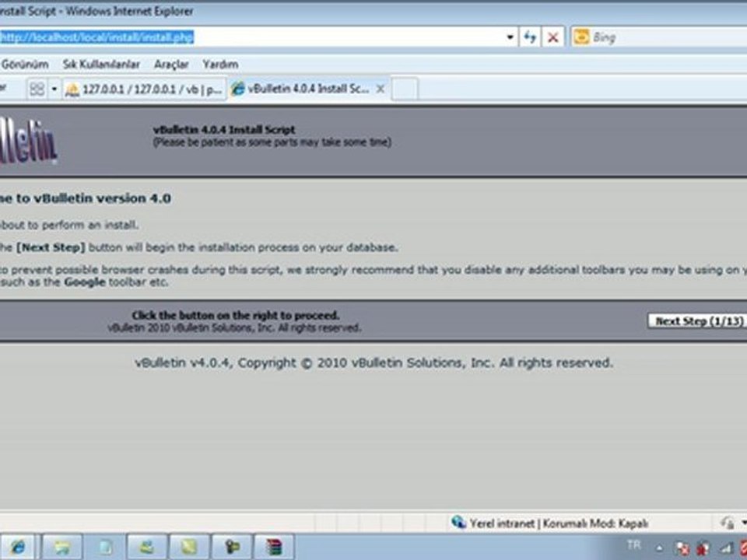747x560 pixels.
Task: Click the vBulletin logo in the header
Action: [x=28, y=142]
